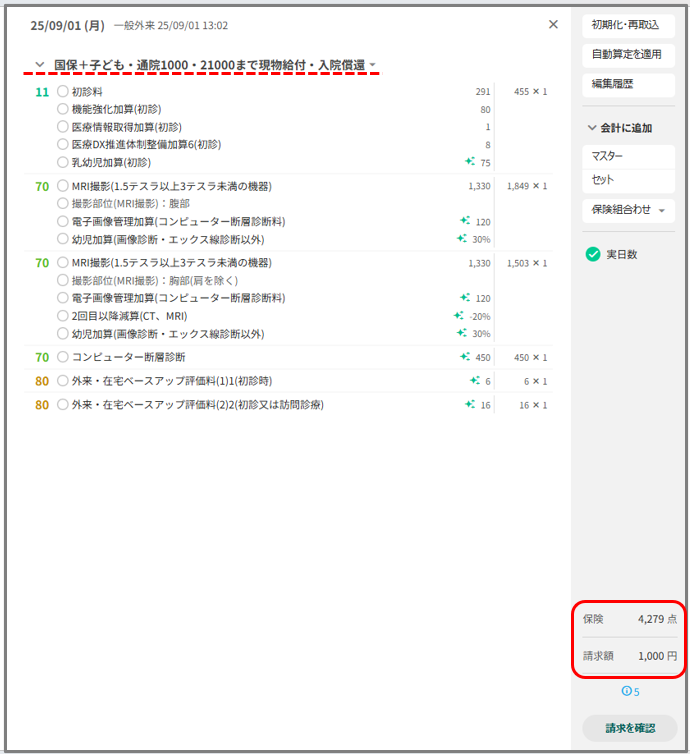Click sparkle icon by first 電子画像管理加算 120
This screenshot has height=754, width=690.
pos(464,220)
